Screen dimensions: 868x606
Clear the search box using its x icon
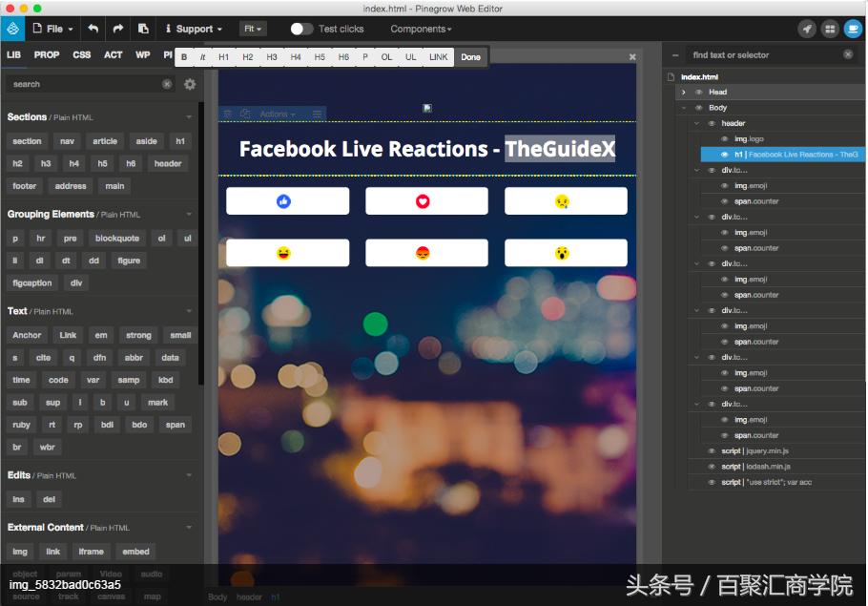point(168,84)
